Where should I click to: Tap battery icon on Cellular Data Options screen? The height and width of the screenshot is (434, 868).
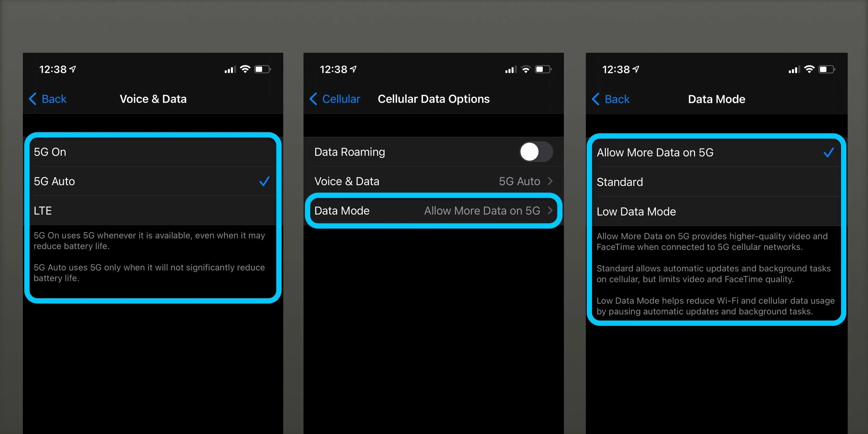tap(543, 69)
